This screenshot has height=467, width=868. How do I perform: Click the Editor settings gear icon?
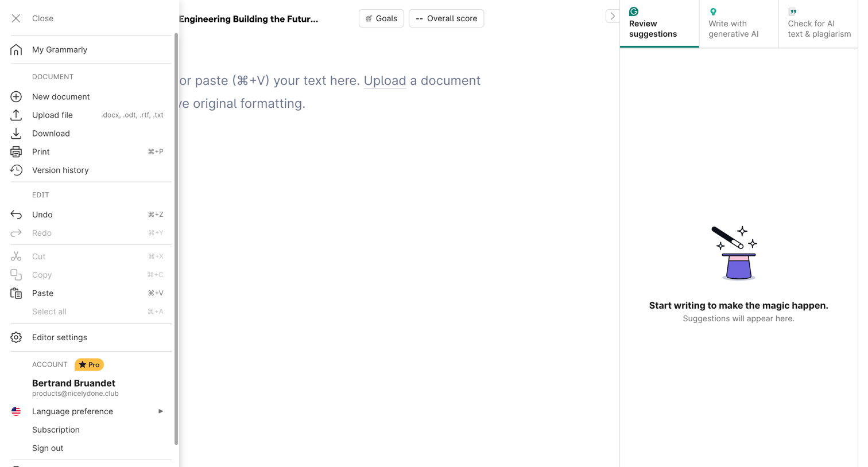pos(16,337)
